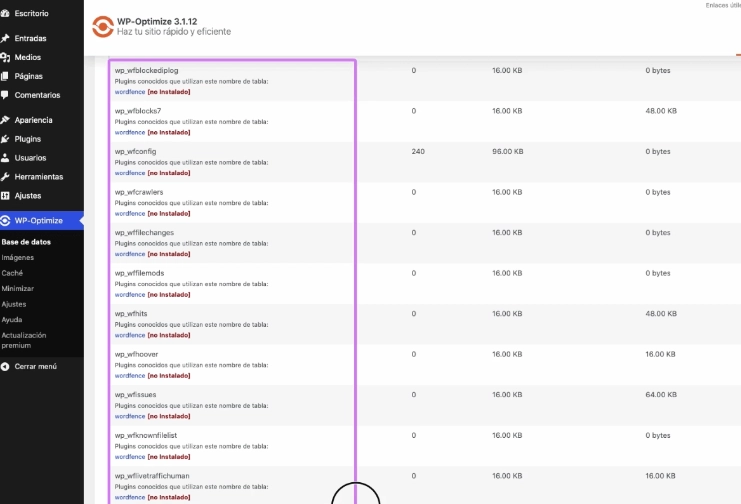The height and width of the screenshot is (504, 741).
Task: Click the Medios media icon
Action: (x=5, y=57)
